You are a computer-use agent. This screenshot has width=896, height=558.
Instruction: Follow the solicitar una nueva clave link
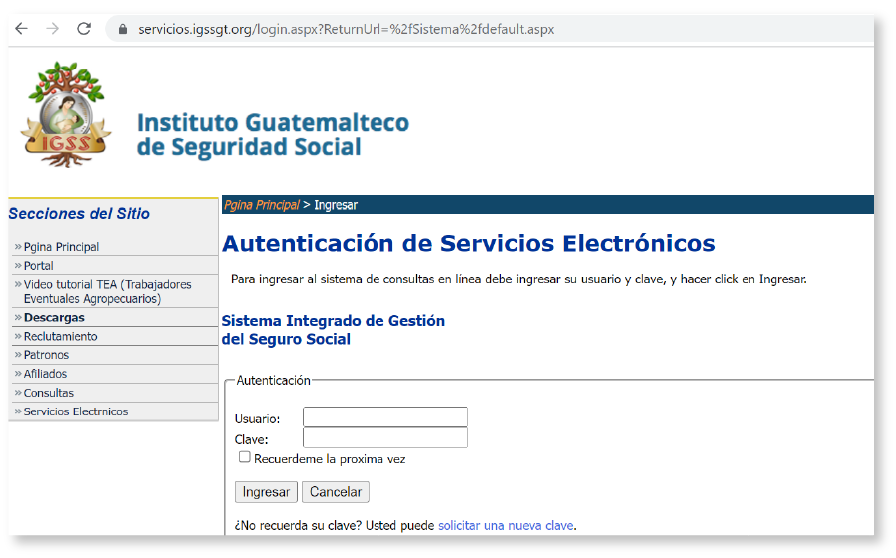coord(506,525)
